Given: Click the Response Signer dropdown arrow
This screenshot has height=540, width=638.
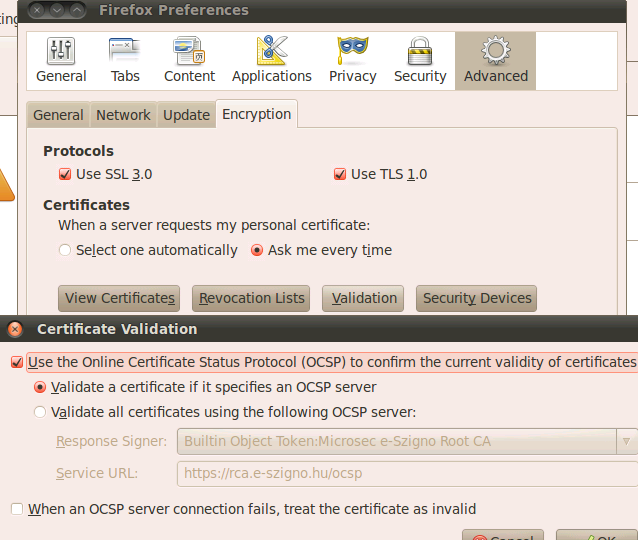Looking at the screenshot, I should click(627, 441).
